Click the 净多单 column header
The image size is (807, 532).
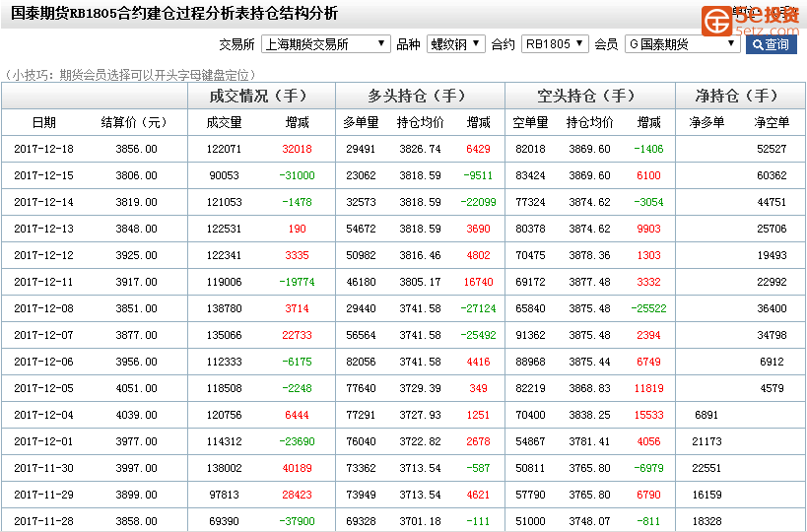pos(706,122)
